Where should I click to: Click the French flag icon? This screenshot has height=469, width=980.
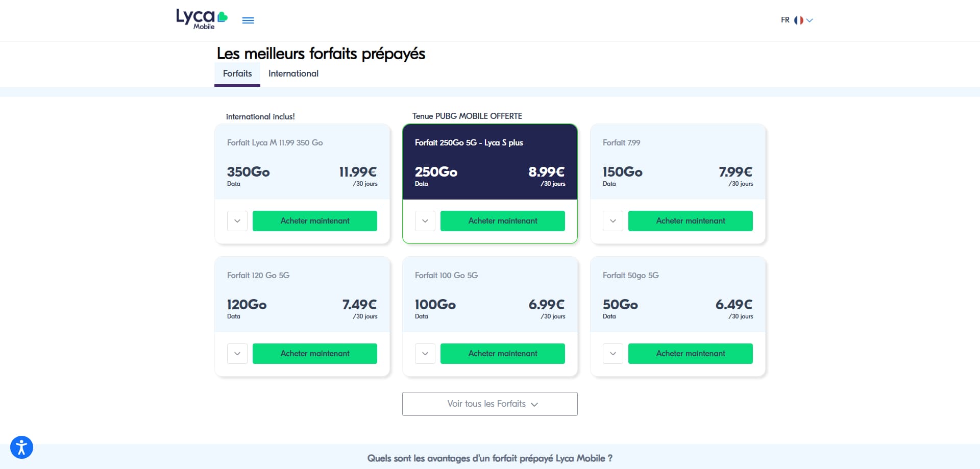pos(799,20)
